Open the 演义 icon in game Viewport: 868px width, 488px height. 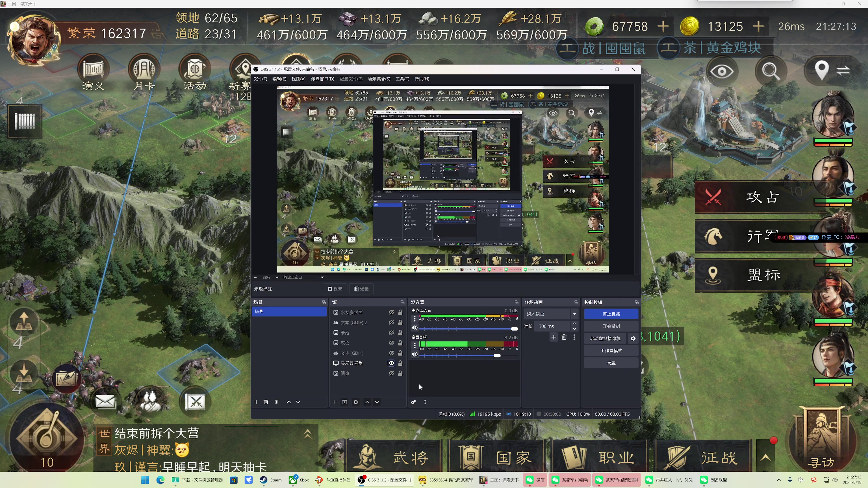93,72
